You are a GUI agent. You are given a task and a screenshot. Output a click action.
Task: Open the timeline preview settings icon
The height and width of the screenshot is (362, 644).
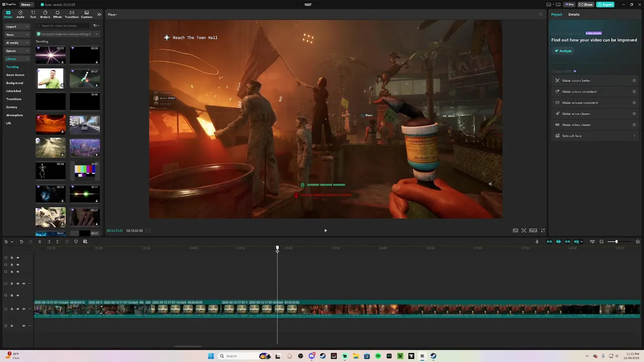pyautogui.click(x=592, y=241)
